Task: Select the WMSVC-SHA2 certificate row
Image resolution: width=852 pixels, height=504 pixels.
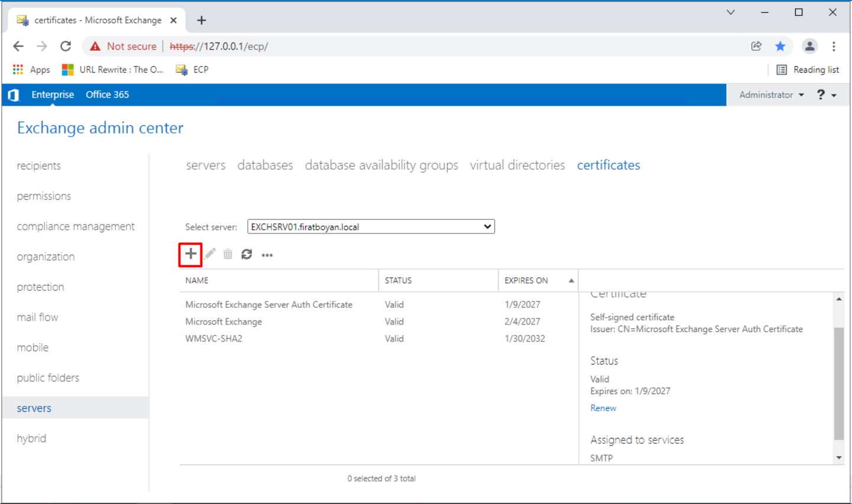Action: coord(378,339)
